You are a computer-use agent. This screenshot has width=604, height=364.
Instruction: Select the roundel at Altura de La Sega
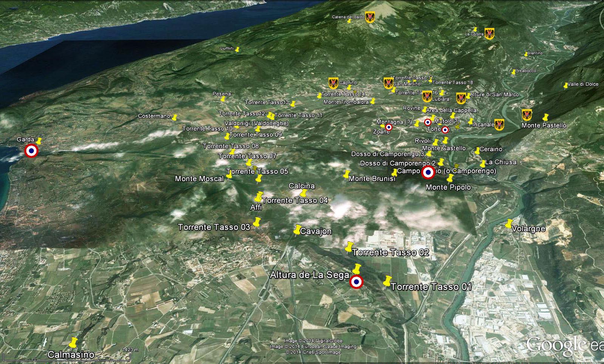click(x=356, y=282)
